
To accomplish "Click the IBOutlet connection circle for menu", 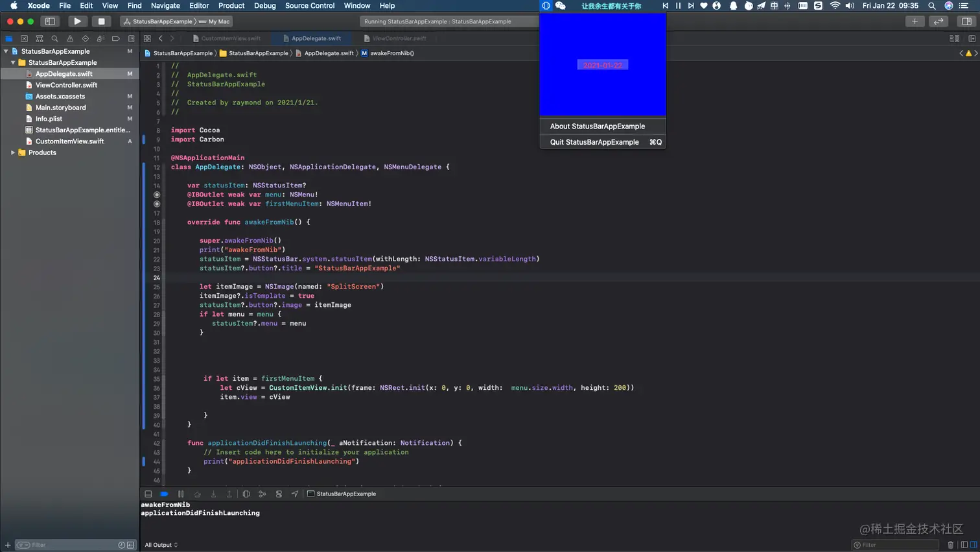I will click(x=157, y=195).
